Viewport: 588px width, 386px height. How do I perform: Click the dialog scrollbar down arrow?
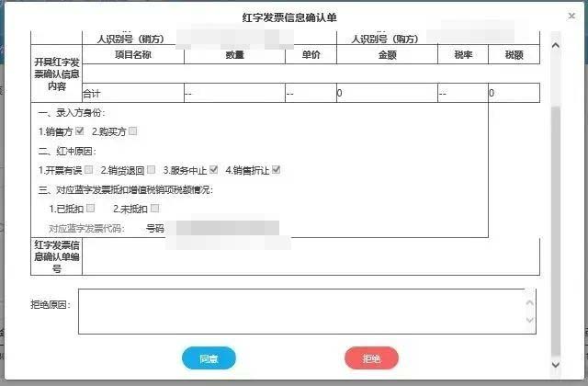[556, 364]
